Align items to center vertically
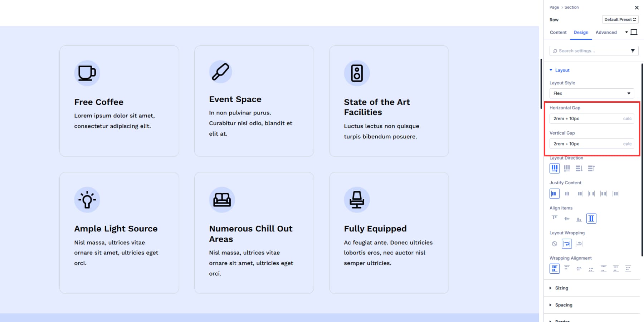Viewport: 644px width, 322px height. [x=567, y=219]
